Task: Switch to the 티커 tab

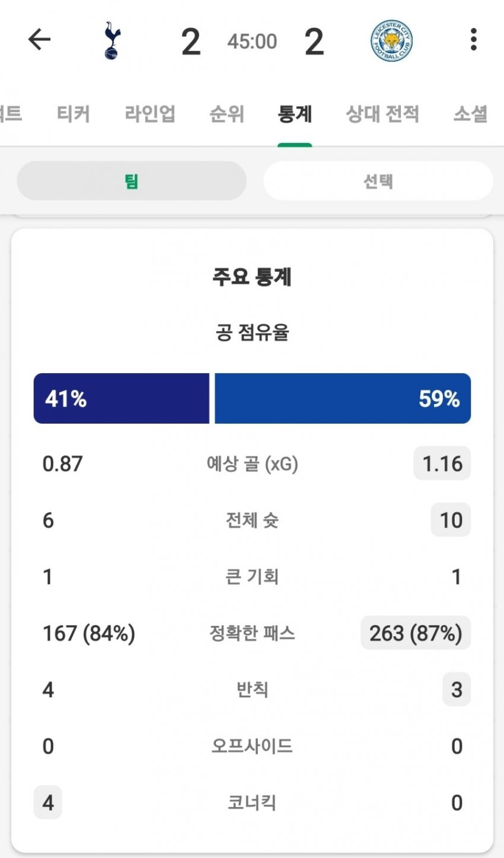Action: coord(74,113)
